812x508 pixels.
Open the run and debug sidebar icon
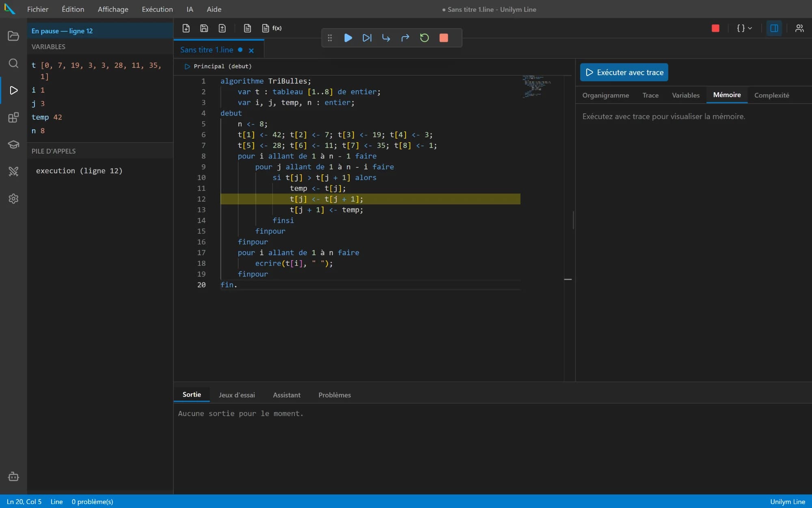pyautogui.click(x=13, y=90)
